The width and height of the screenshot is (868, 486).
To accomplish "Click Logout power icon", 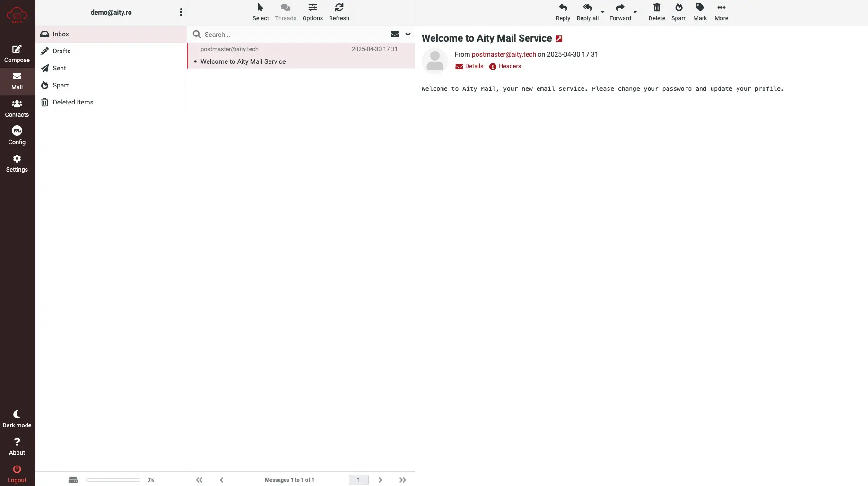I will point(17,474).
